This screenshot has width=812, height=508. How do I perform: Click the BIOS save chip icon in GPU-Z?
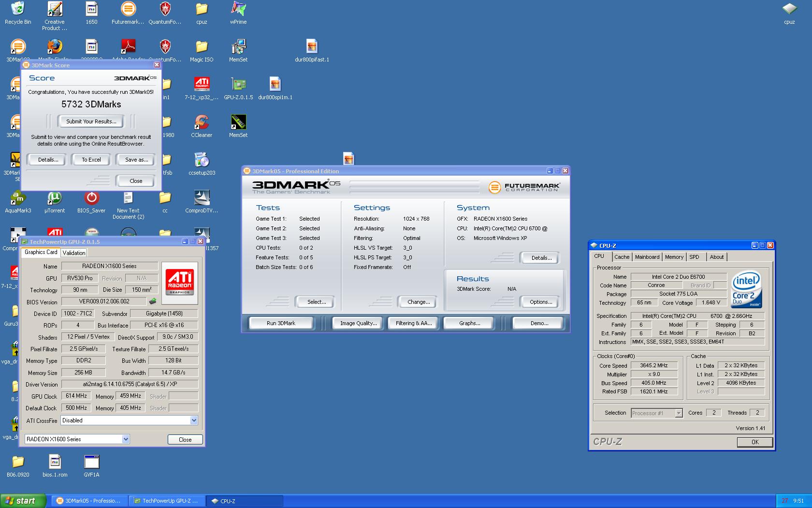pyautogui.click(x=153, y=301)
